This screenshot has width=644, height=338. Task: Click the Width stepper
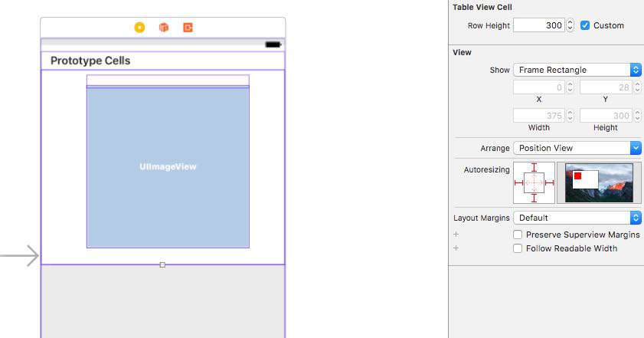point(570,116)
